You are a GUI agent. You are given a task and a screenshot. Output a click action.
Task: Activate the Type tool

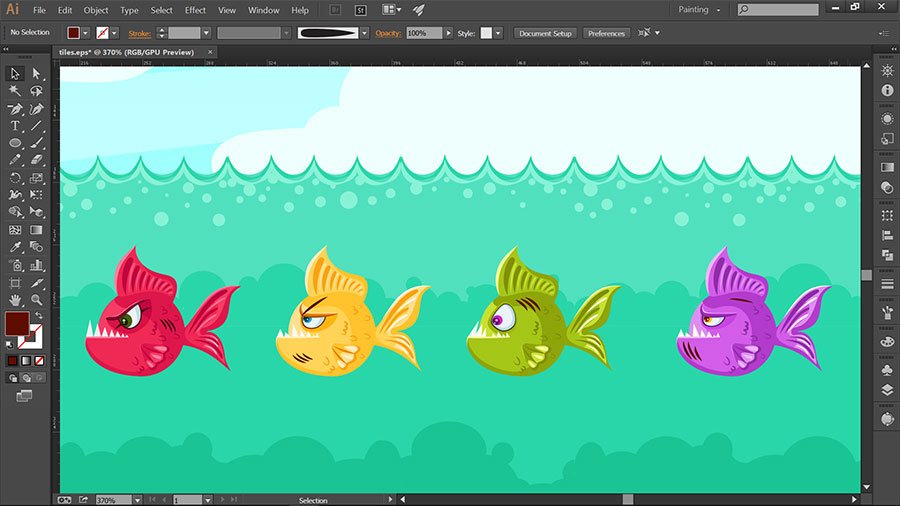[15, 126]
